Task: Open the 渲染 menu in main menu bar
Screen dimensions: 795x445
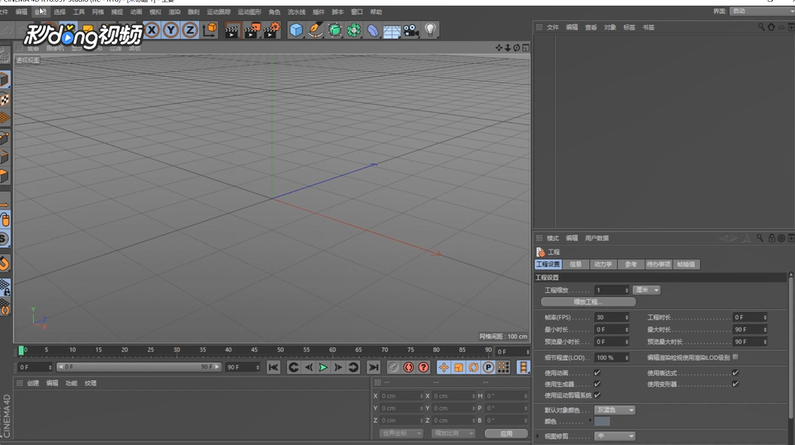Action: [174, 12]
